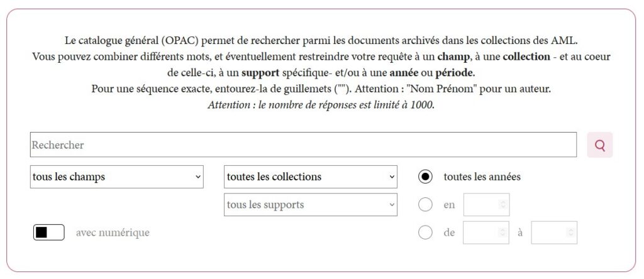The height and width of the screenshot is (279, 644).
Task: Click the start year field after "de"
Action: click(481, 232)
